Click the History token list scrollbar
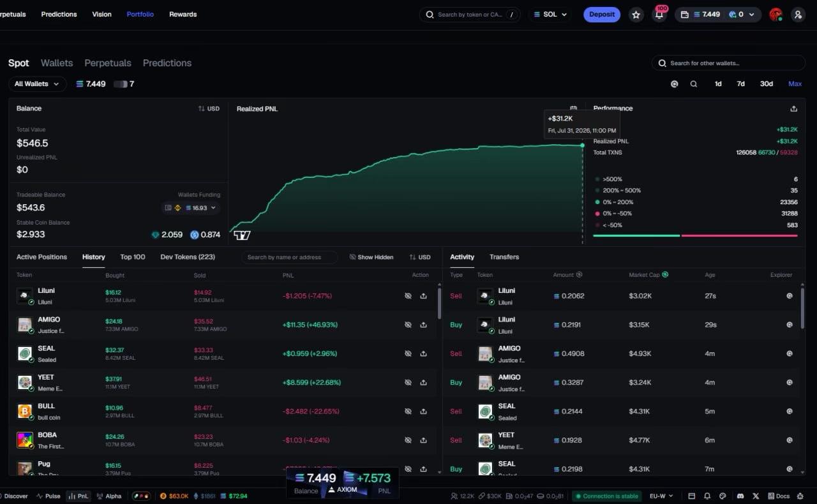The height and width of the screenshot is (504, 817). [438, 304]
